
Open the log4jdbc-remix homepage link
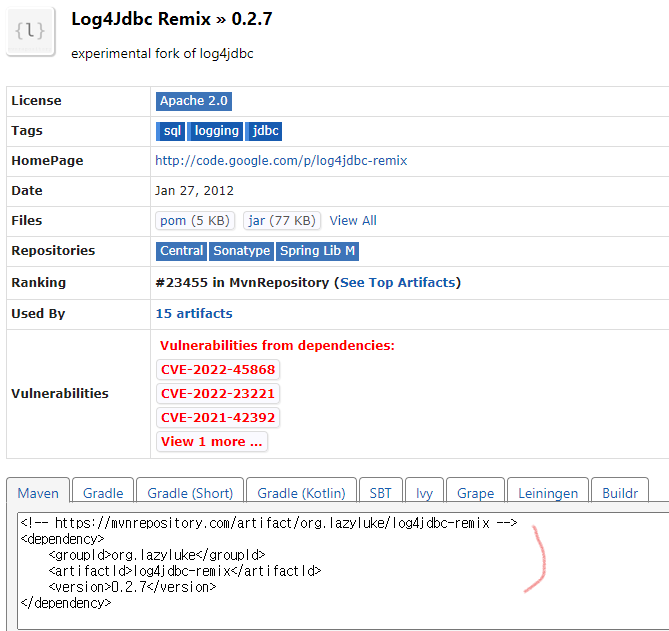pyautogui.click(x=281, y=160)
